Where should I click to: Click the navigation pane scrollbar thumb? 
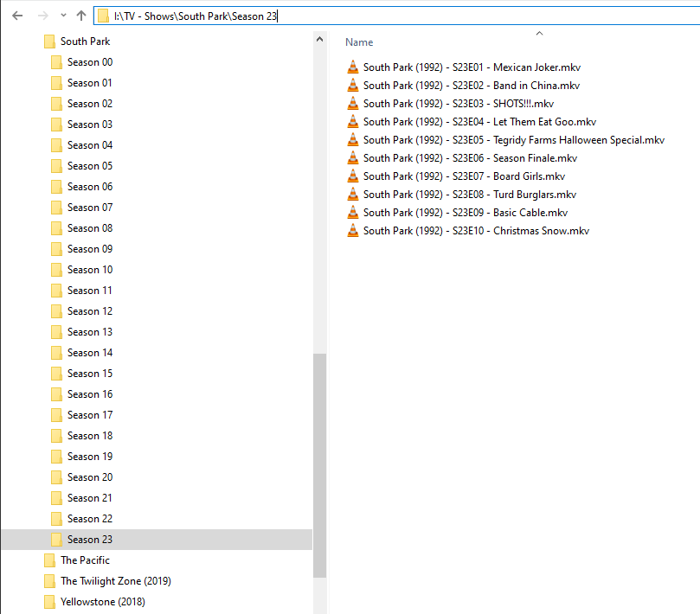[x=319, y=465]
